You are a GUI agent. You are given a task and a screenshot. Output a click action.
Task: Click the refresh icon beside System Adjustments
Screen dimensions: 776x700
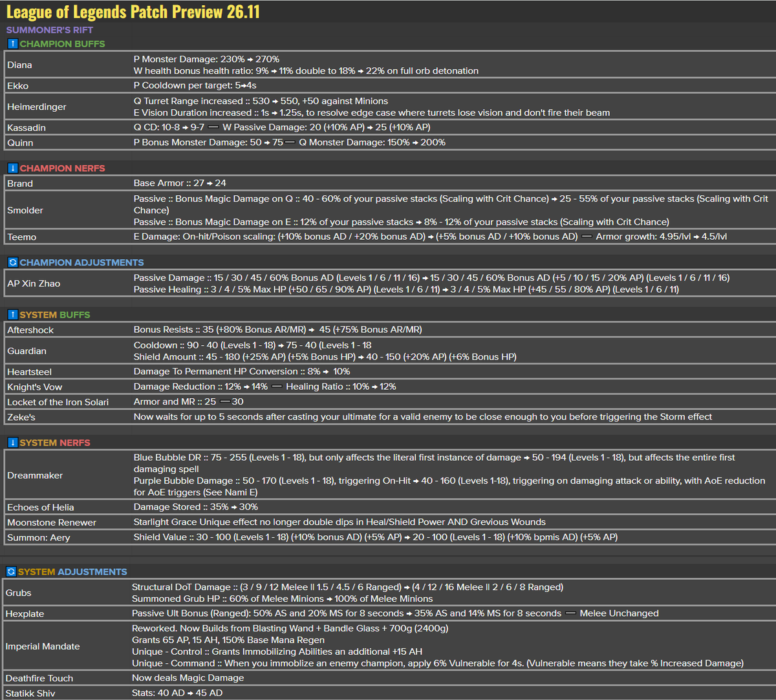tap(11, 572)
